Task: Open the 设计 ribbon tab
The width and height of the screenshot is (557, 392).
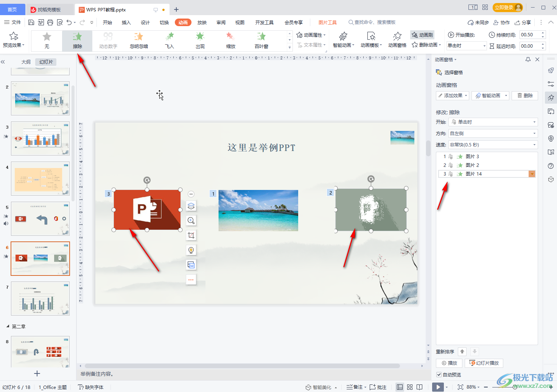Action: [x=145, y=22]
